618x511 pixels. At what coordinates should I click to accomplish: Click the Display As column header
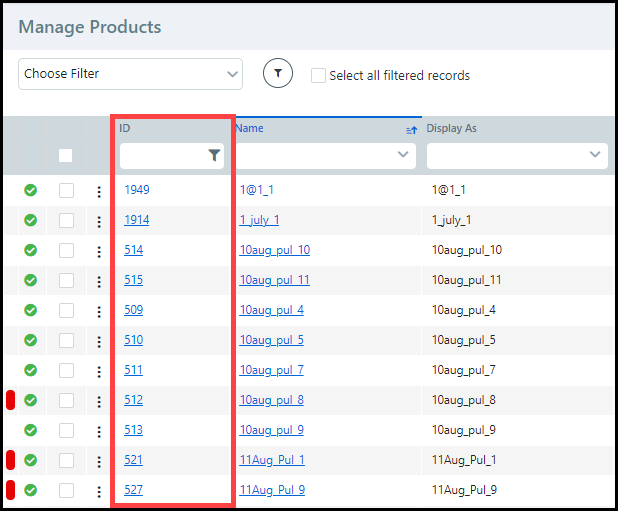(x=452, y=128)
